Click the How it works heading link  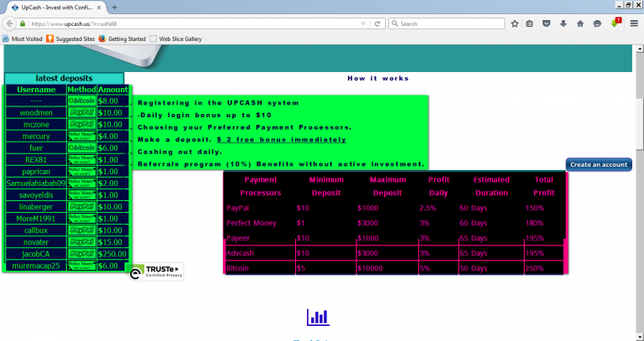(378, 78)
